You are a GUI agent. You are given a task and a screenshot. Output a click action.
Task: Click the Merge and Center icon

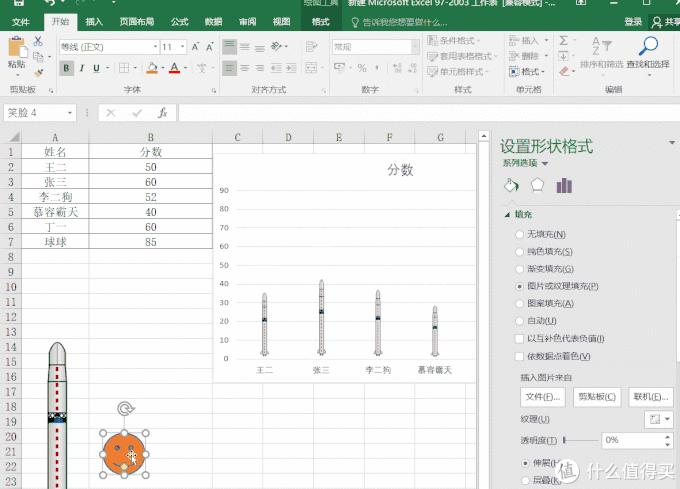pos(311,68)
